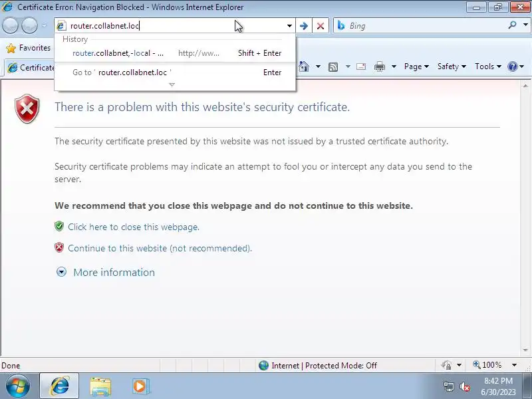The height and width of the screenshot is (399, 532).
Task: Open the search provider dropdown arrow
Action: tap(525, 25)
